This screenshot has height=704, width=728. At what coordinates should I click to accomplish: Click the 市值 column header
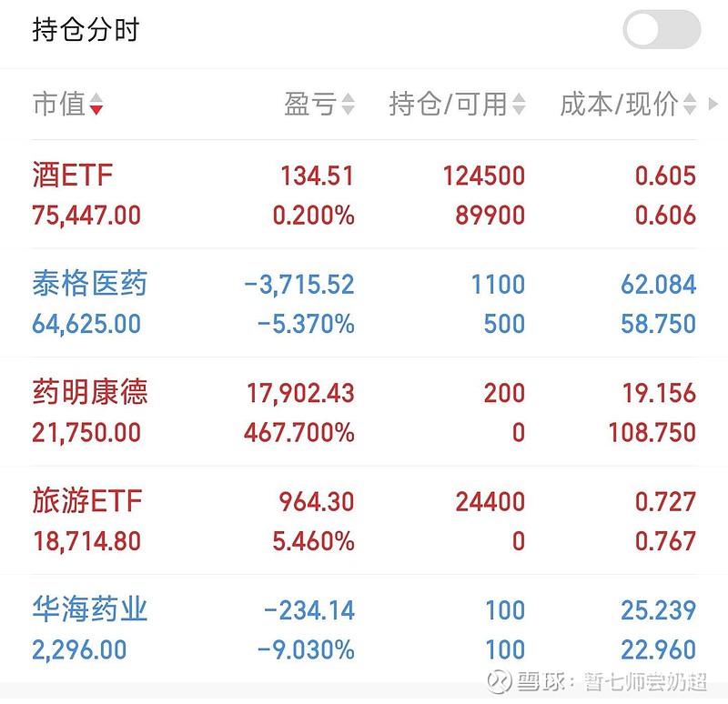click(x=59, y=105)
